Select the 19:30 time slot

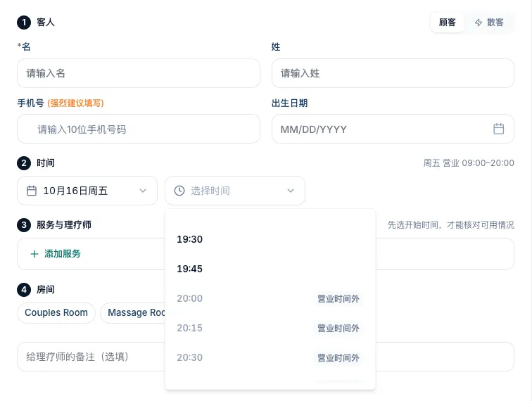click(270, 239)
